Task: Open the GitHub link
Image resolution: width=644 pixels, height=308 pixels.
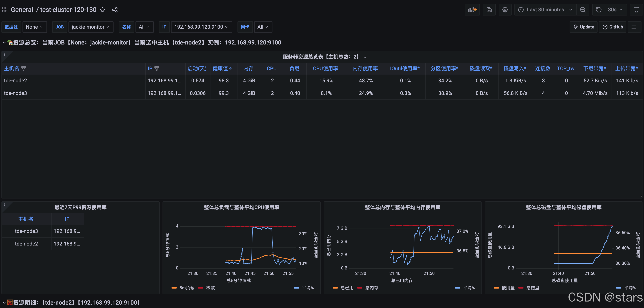Action: click(x=612, y=27)
